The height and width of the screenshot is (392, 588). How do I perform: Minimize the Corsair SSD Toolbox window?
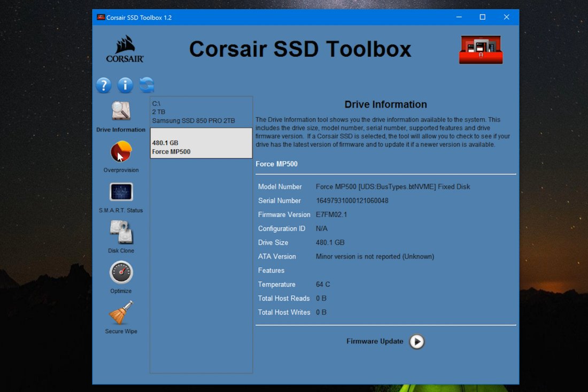459,17
